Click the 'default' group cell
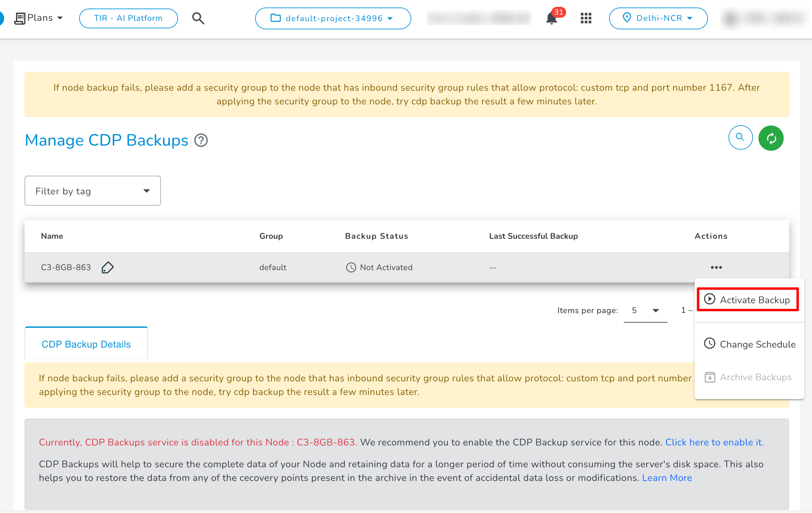Screen dimensions: 812x513 pos(273,267)
